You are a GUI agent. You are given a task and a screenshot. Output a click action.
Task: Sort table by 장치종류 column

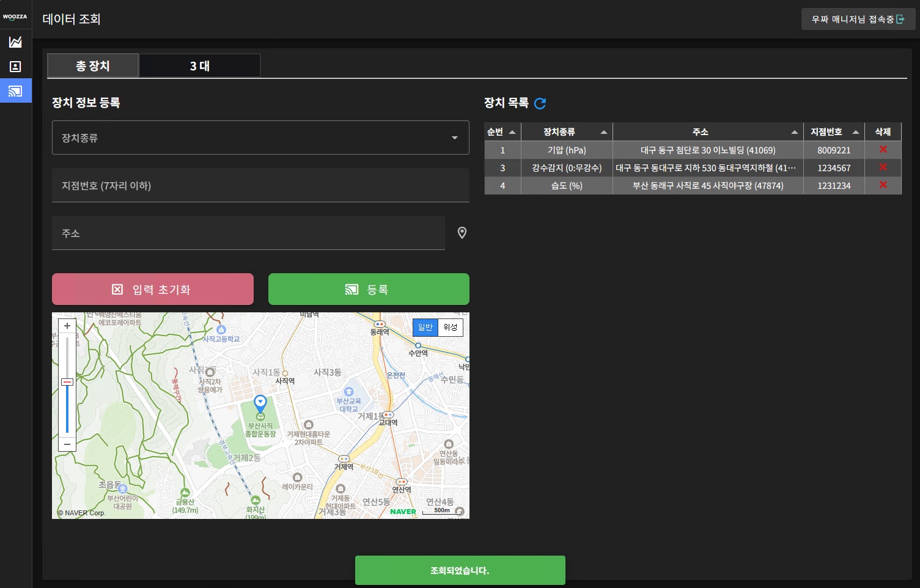(567, 132)
